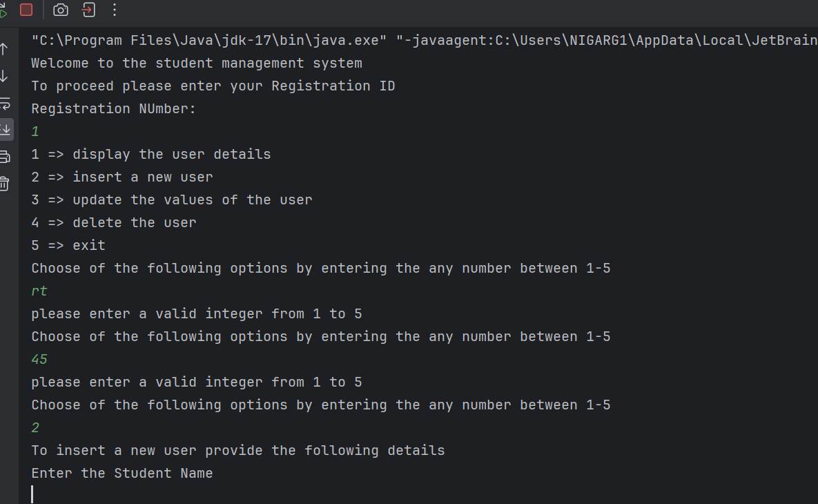Viewport: 818px width, 504px height.
Task: Click the line "2 => insert a new user"
Action: [x=121, y=177]
